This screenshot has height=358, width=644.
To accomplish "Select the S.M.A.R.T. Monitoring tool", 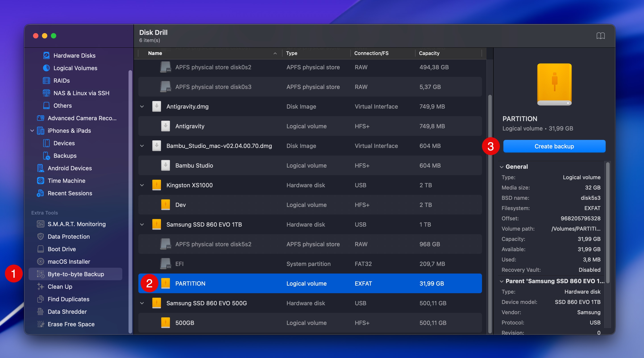I will pyautogui.click(x=77, y=224).
